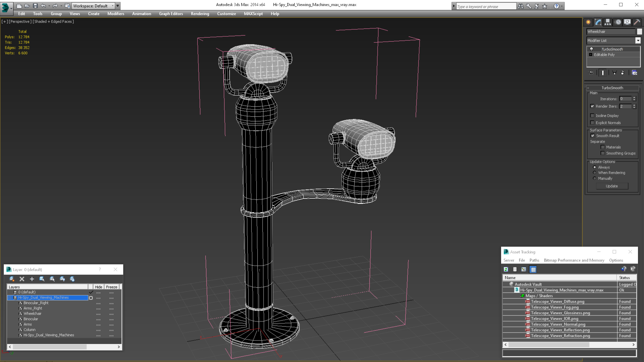
Task: Open the Motion command panel tab
Action: [618, 22]
